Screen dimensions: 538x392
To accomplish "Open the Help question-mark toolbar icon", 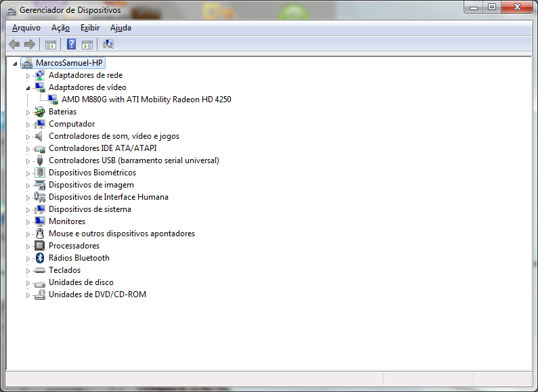I will pyautogui.click(x=71, y=44).
